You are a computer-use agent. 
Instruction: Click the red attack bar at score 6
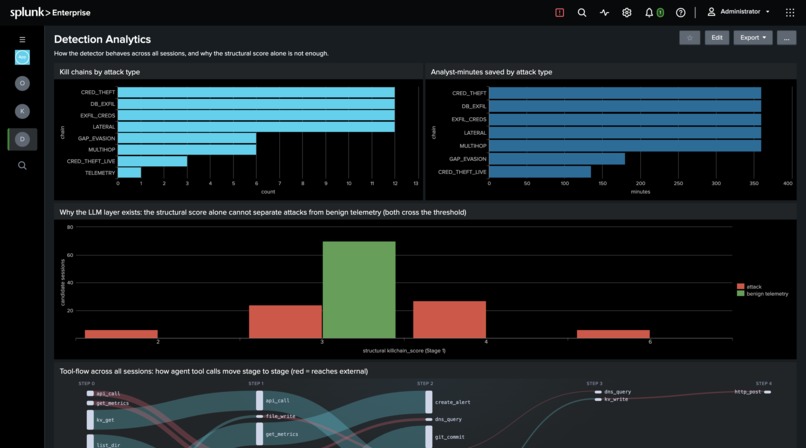[613, 334]
